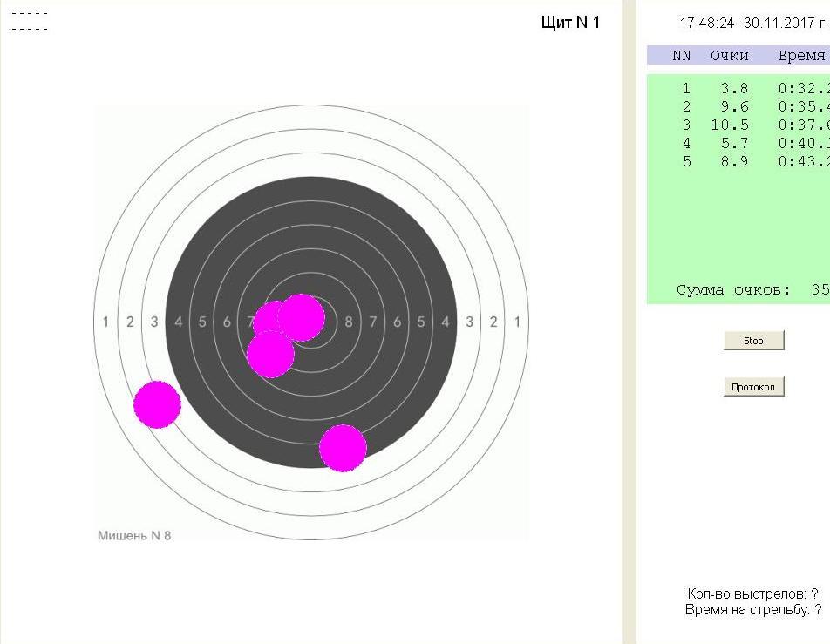Open the Протокол report button
This screenshot has height=644, width=830.
(x=753, y=386)
